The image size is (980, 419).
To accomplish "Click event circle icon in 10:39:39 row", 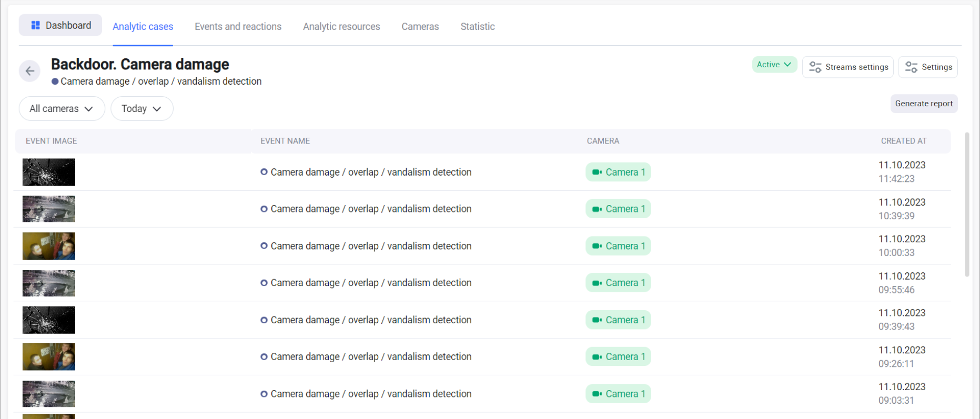I will 264,209.
